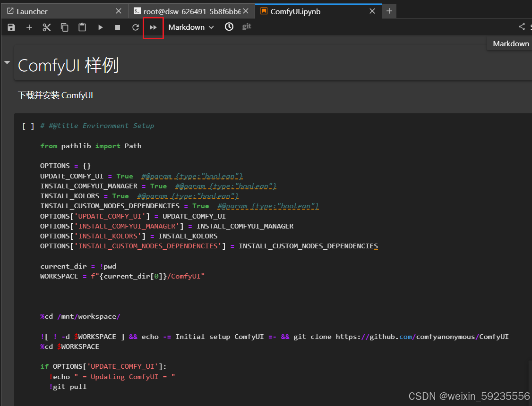532x406 pixels.
Task: Run the selected cell
Action: [100, 27]
